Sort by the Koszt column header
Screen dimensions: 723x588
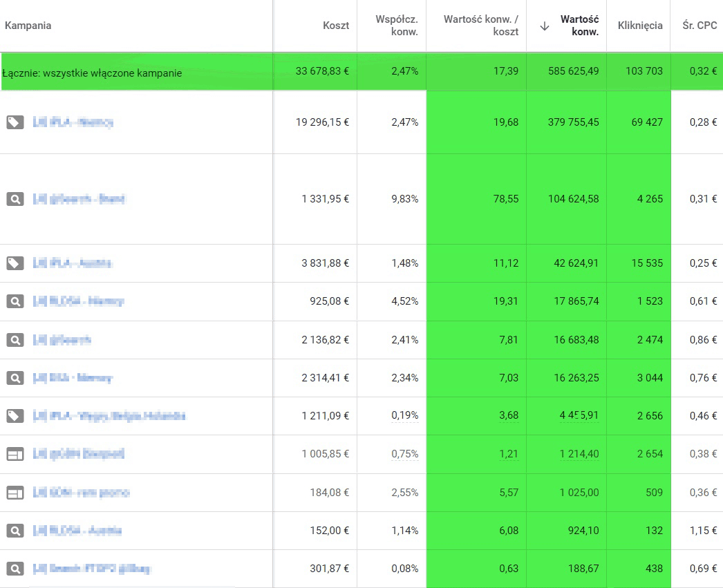[336, 26]
